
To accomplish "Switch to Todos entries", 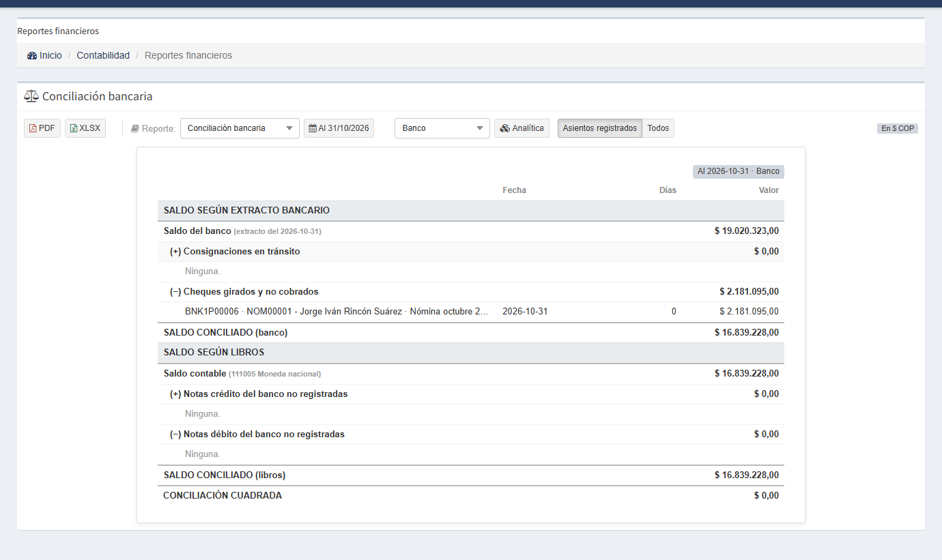I will click(x=658, y=128).
